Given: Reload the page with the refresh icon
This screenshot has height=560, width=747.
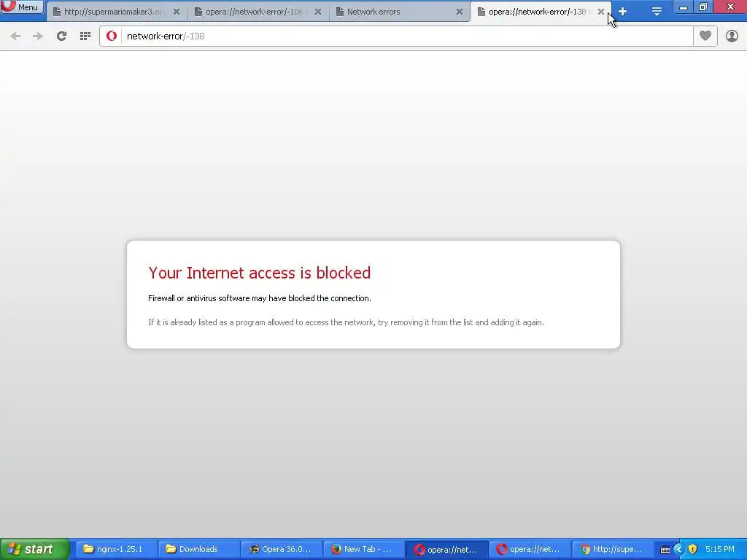Looking at the screenshot, I should click(x=61, y=36).
